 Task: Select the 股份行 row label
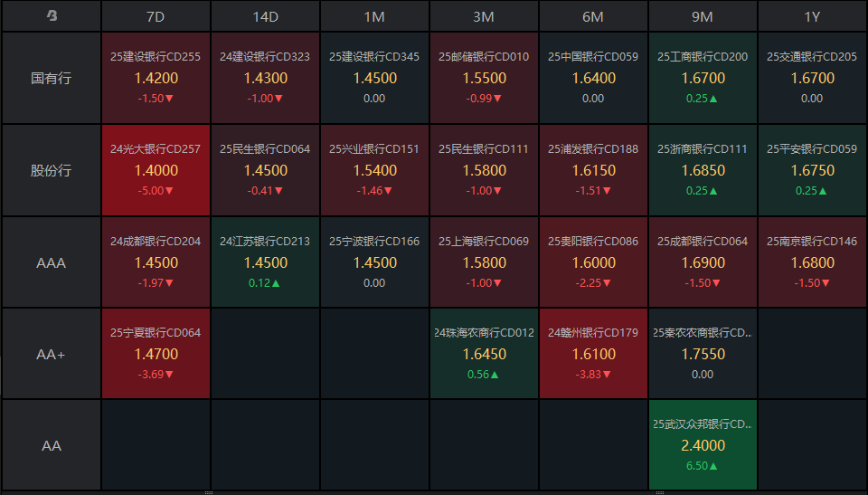coord(52,170)
